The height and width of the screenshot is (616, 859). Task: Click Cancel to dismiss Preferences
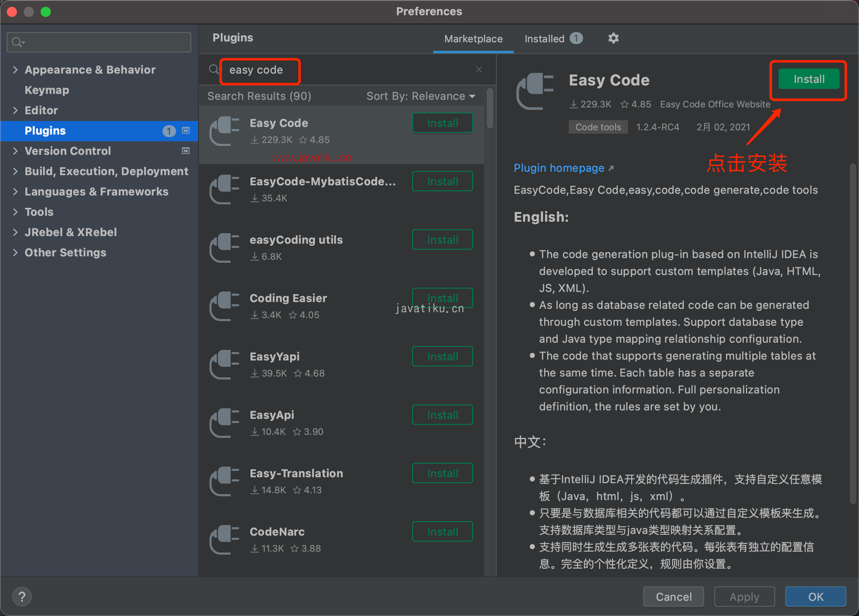point(674,597)
